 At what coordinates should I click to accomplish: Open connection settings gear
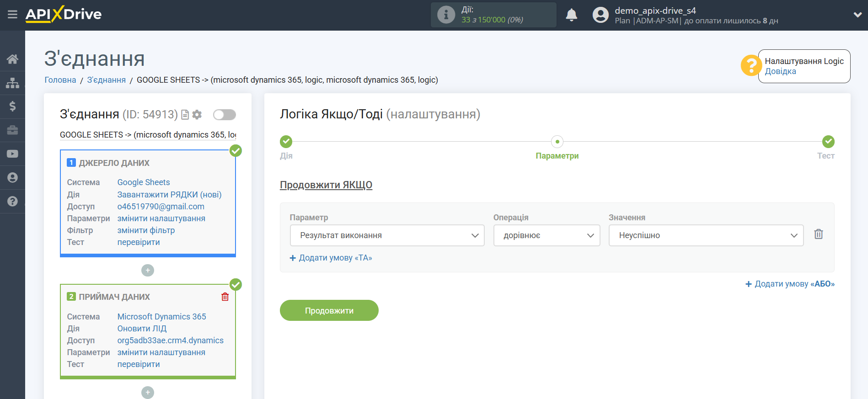(197, 115)
